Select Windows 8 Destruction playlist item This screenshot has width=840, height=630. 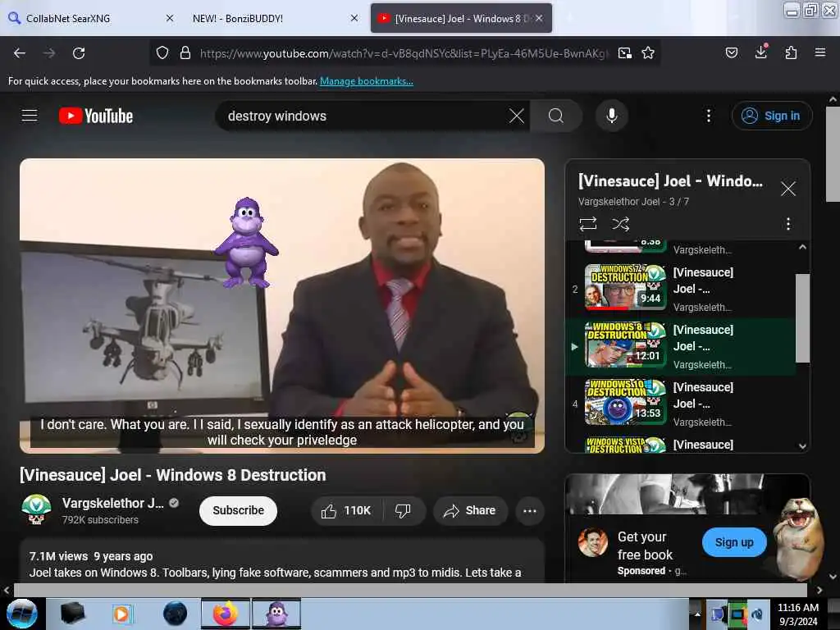(680, 347)
